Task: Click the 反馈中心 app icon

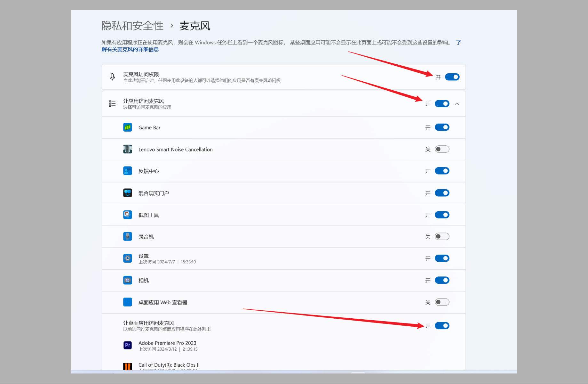Action: pos(127,171)
